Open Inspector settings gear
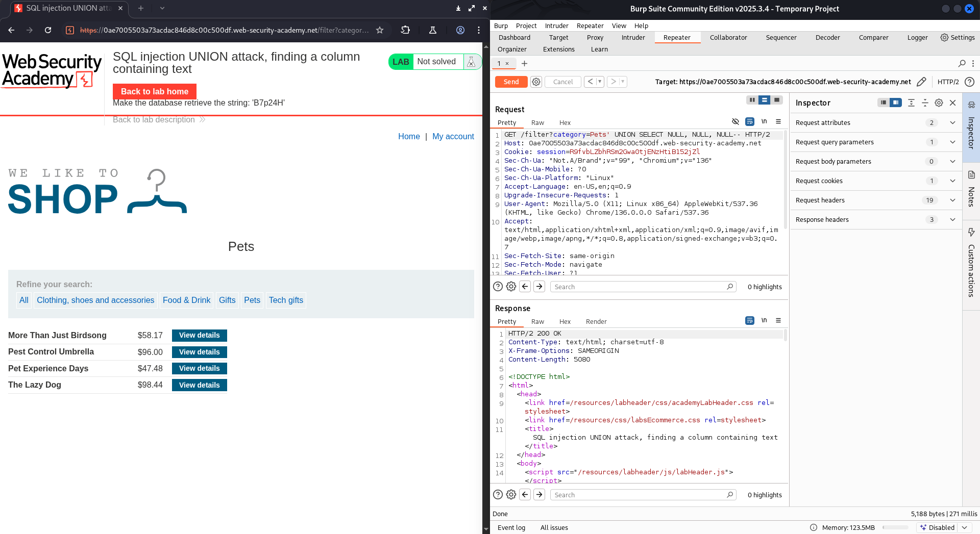This screenshot has width=980, height=534. pyautogui.click(x=939, y=103)
